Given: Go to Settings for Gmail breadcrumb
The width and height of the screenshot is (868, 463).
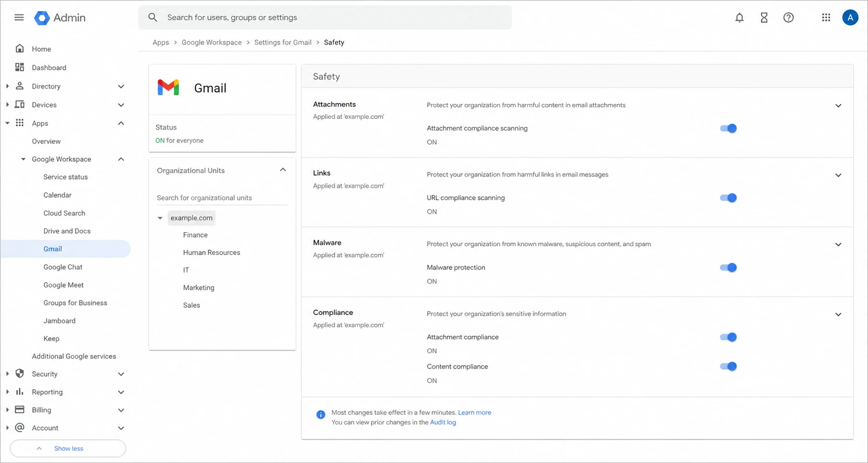Looking at the screenshot, I should coord(283,42).
